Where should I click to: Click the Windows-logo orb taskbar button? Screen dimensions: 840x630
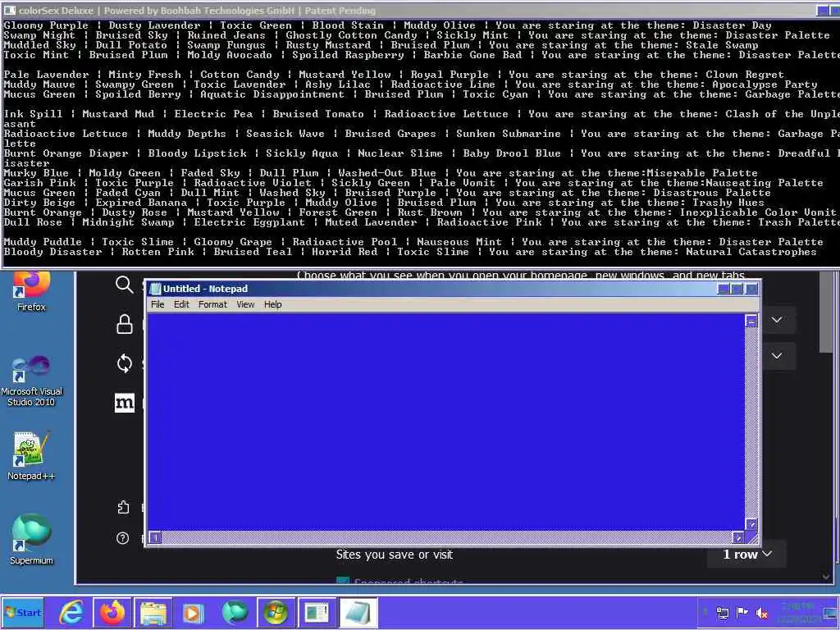pos(276,613)
